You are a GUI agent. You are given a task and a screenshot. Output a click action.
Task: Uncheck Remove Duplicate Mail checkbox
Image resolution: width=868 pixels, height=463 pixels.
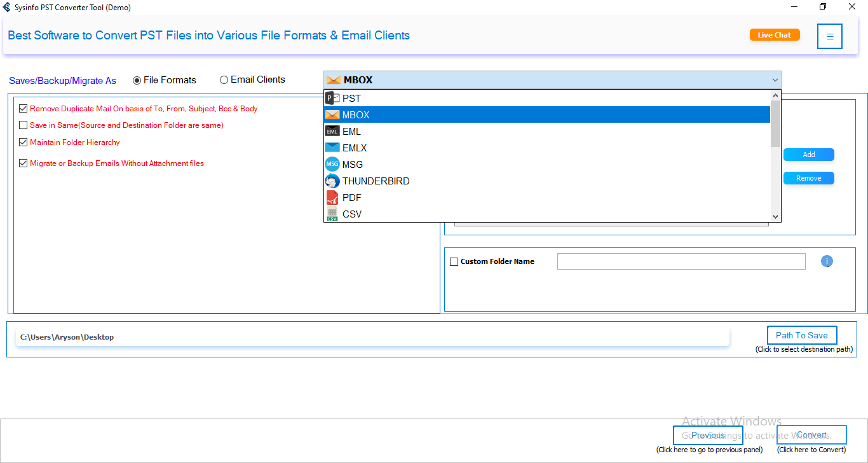24,109
